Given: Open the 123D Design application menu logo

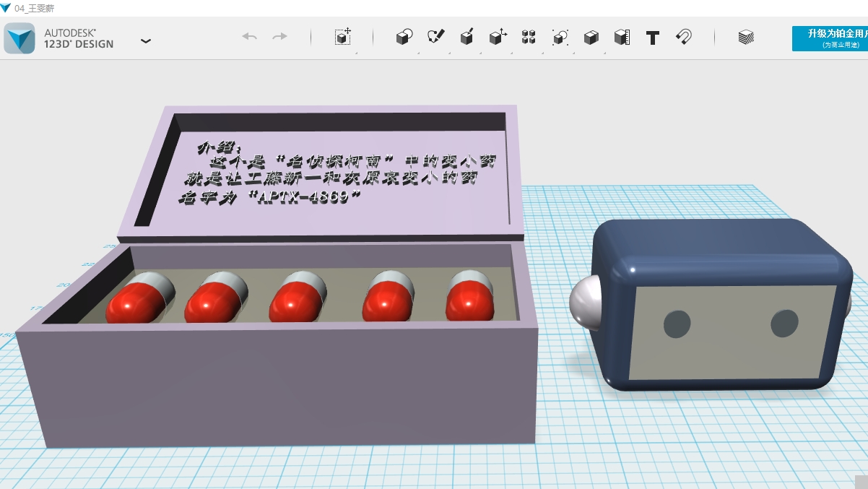Looking at the screenshot, I should coord(19,38).
